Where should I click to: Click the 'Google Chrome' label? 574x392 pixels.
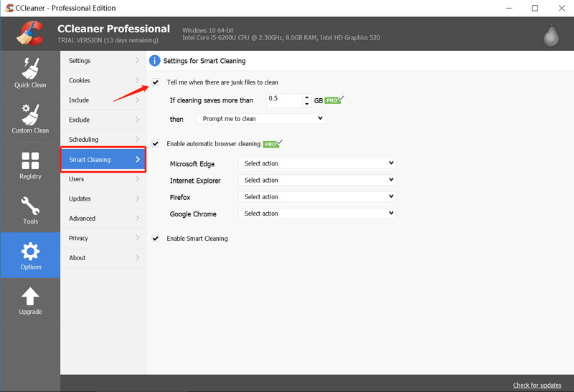pos(193,214)
